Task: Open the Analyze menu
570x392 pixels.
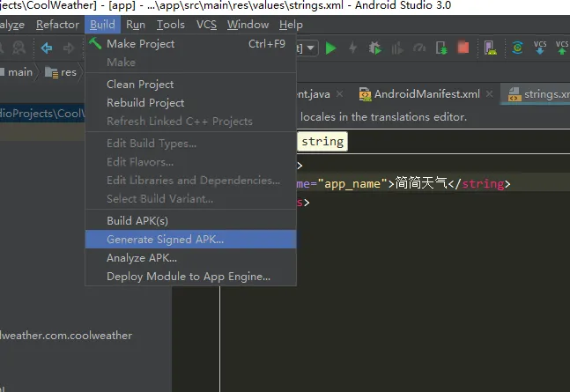Action: tap(12, 25)
